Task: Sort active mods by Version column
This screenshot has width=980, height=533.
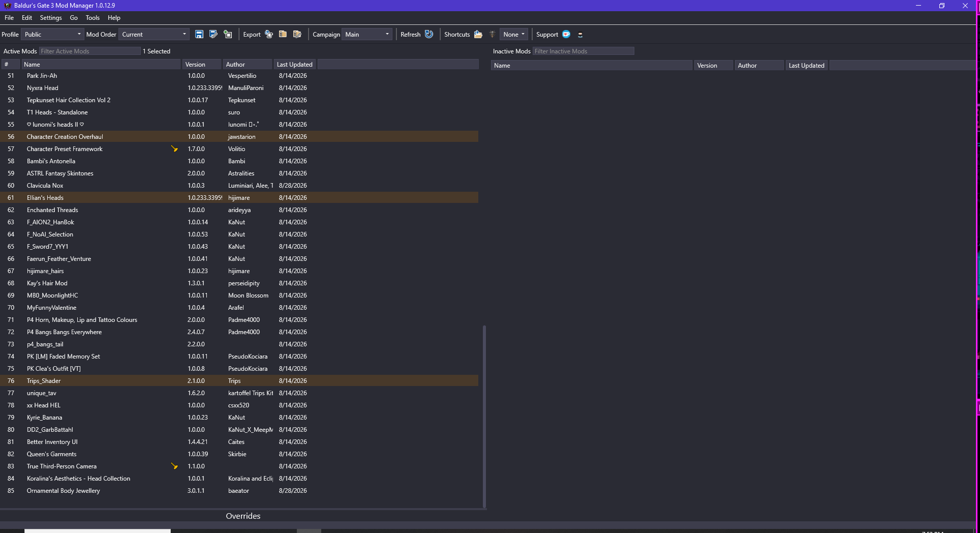Action: click(x=202, y=64)
